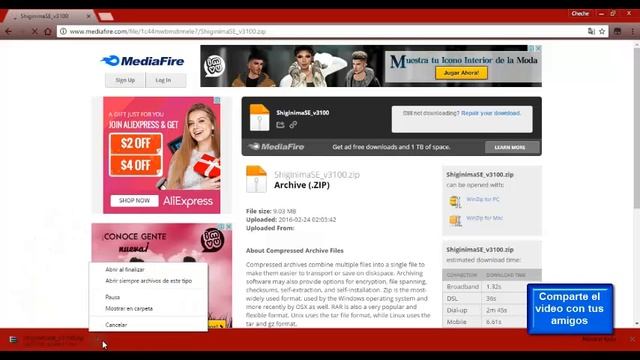Click the Broadband row in download time table
Screen dimensions: 640x360
tap(492, 287)
